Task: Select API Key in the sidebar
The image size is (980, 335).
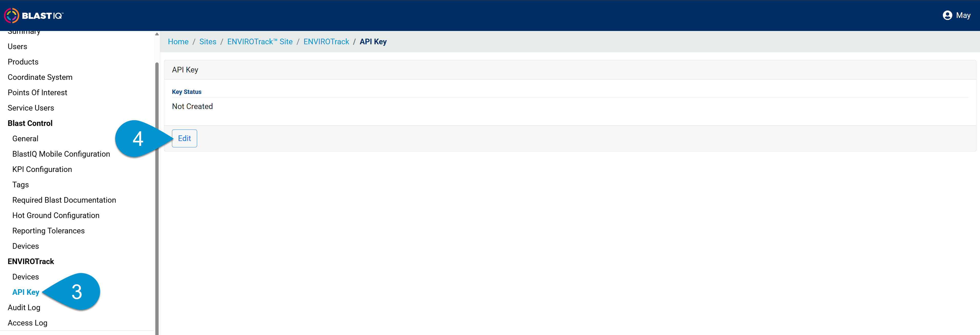Action: 26,292
